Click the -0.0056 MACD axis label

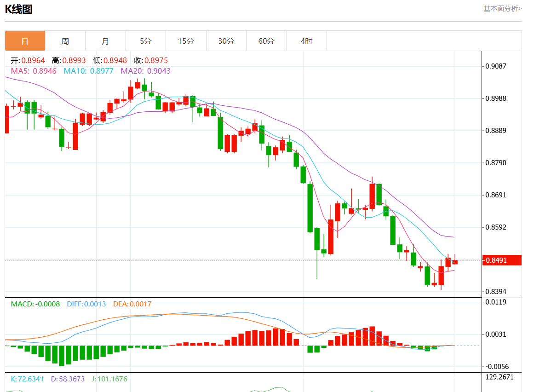(497, 367)
